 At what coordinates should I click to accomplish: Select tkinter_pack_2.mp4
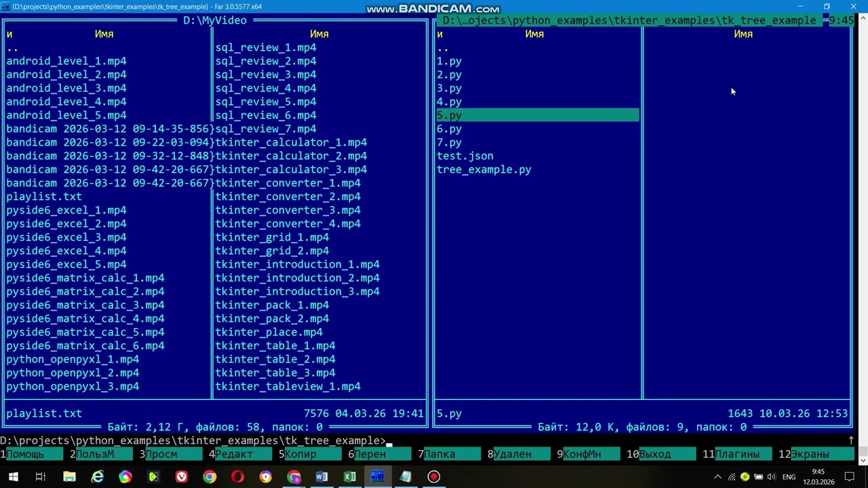point(272,319)
